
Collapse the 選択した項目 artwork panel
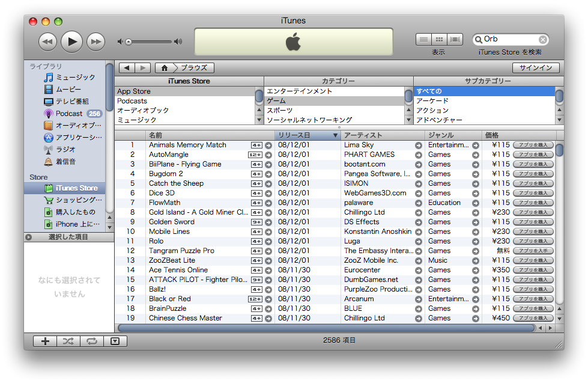pos(29,237)
